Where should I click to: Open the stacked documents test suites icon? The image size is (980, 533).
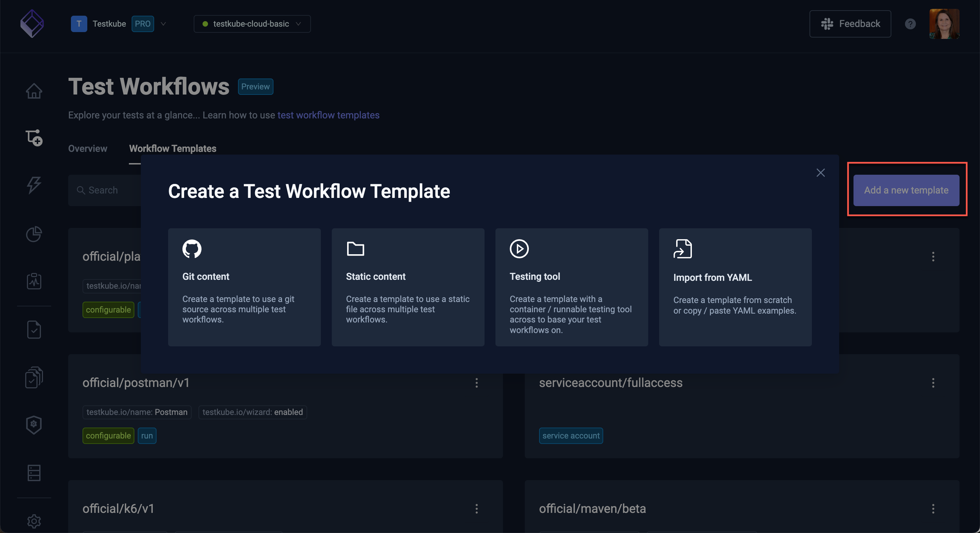(34, 377)
